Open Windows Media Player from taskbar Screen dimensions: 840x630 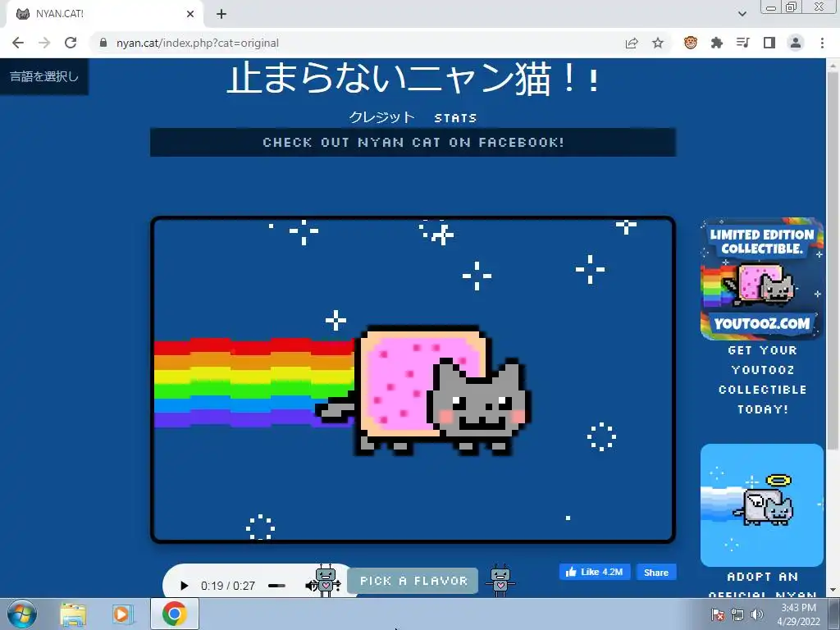click(x=123, y=614)
